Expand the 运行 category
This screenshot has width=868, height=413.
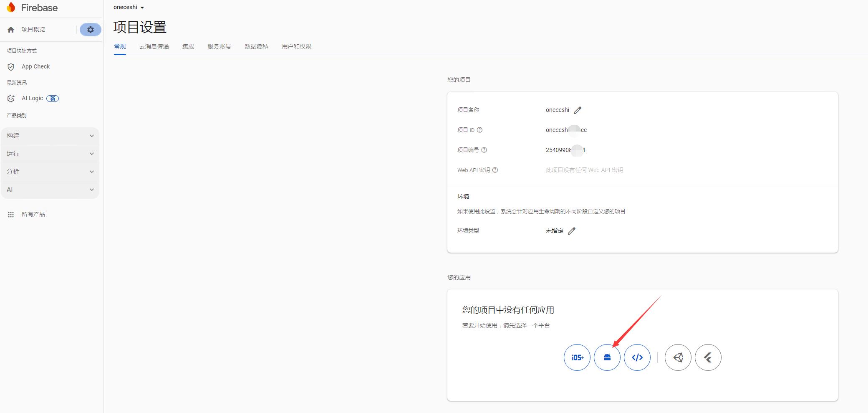50,154
